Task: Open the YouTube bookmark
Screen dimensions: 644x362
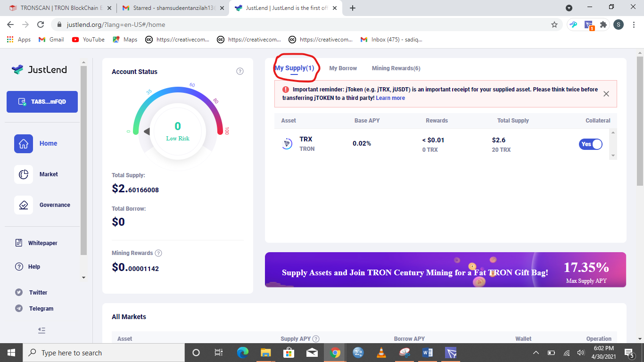Action: click(x=88, y=40)
